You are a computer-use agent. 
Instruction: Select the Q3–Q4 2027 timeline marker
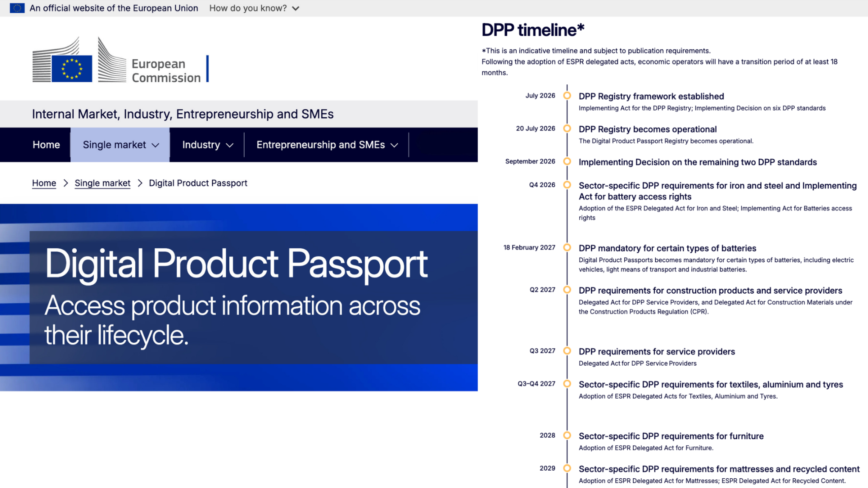point(567,384)
